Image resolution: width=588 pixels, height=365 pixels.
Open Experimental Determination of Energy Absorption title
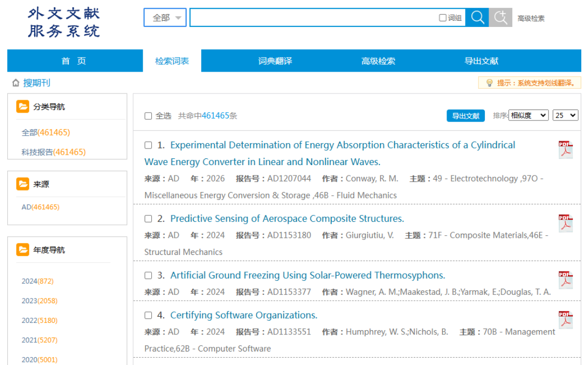pos(330,154)
